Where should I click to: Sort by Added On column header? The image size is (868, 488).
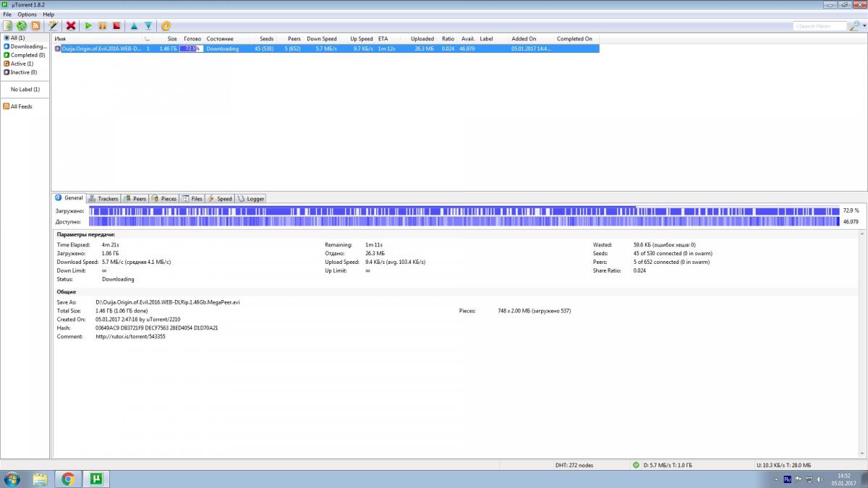524,39
